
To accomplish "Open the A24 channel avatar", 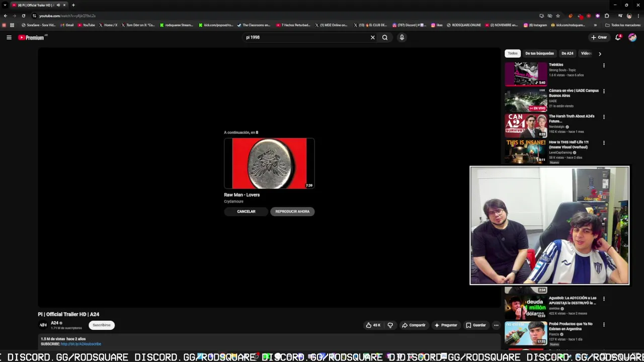I will (x=43, y=325).
